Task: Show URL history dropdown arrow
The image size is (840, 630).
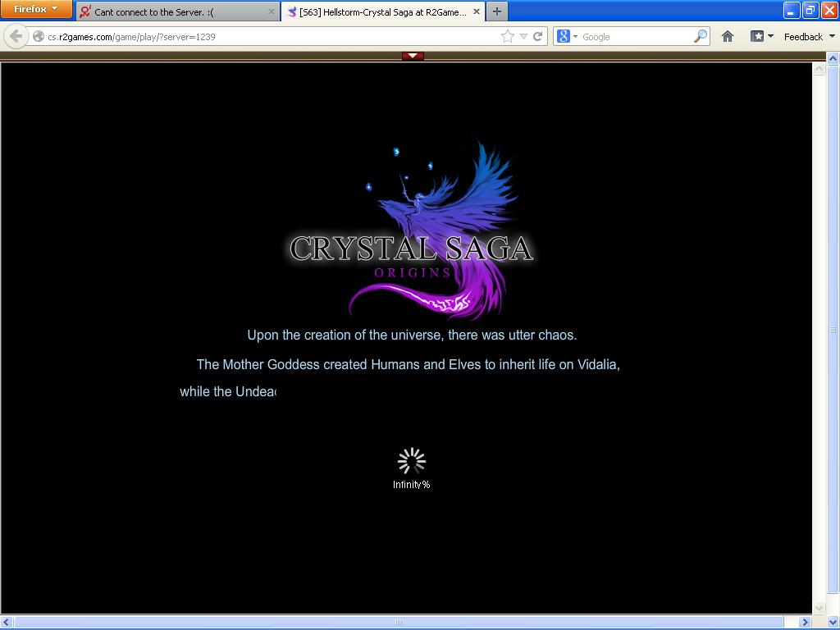Action: (523, 36)
